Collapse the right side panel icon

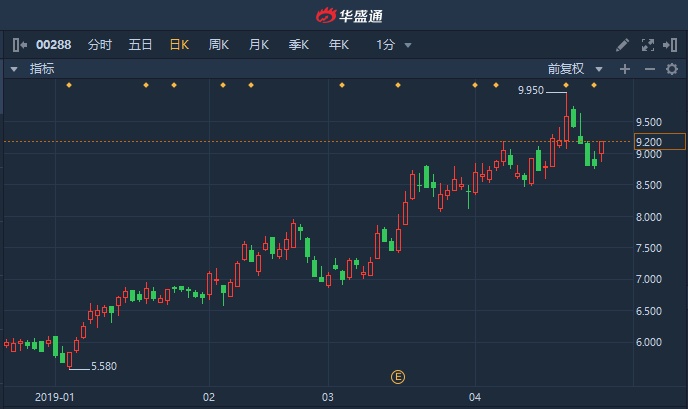(670, 45)
